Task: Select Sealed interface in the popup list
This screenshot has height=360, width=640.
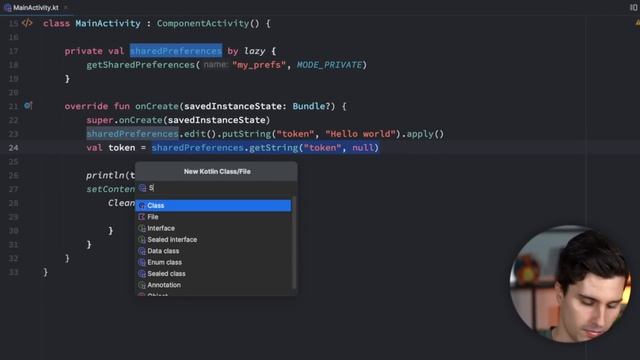Action: click(x=213, y=240)
